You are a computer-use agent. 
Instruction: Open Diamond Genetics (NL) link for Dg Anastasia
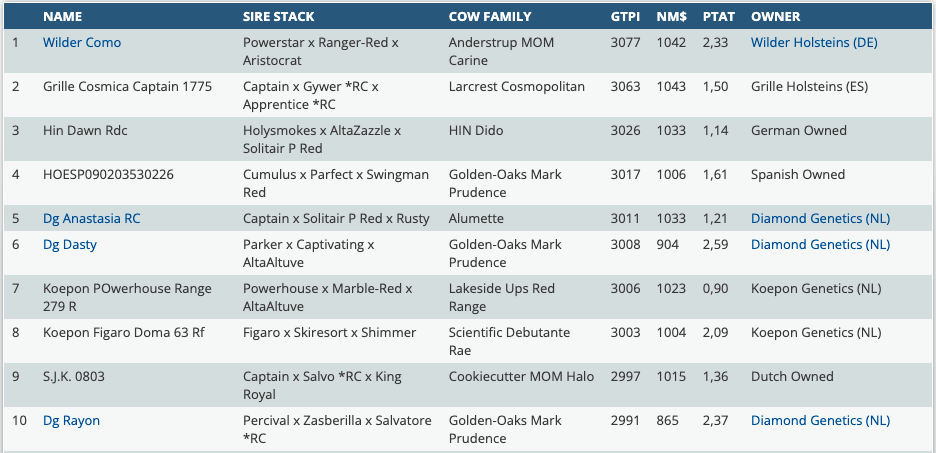click(x=820, y=219)
